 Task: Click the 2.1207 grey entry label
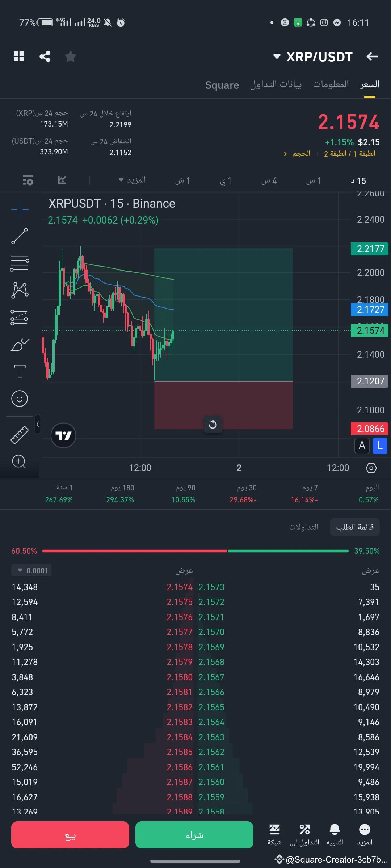(370, 381)
